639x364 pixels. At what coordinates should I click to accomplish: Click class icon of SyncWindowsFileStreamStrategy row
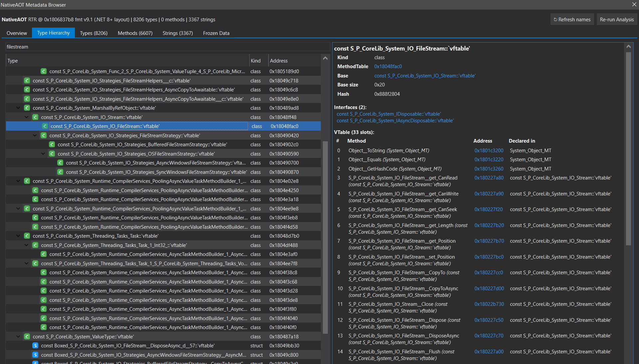[60, 172]
